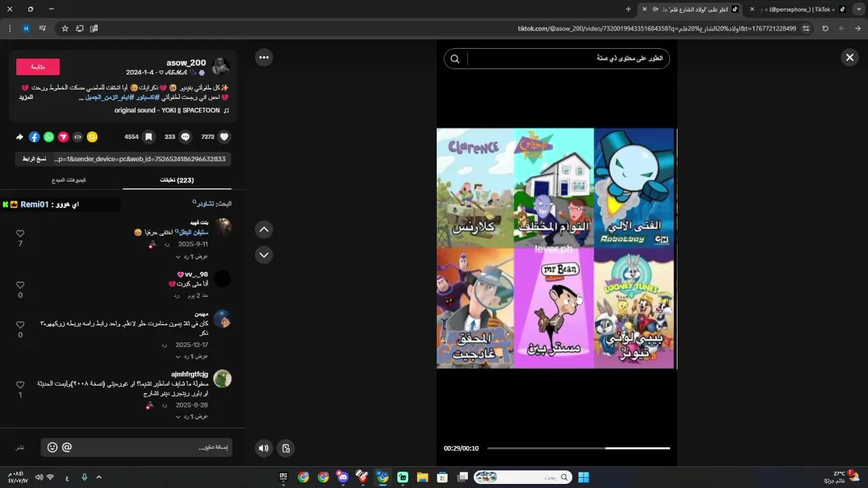
Task: Share the video to Facebook
Action: click(x=35, y=137)
